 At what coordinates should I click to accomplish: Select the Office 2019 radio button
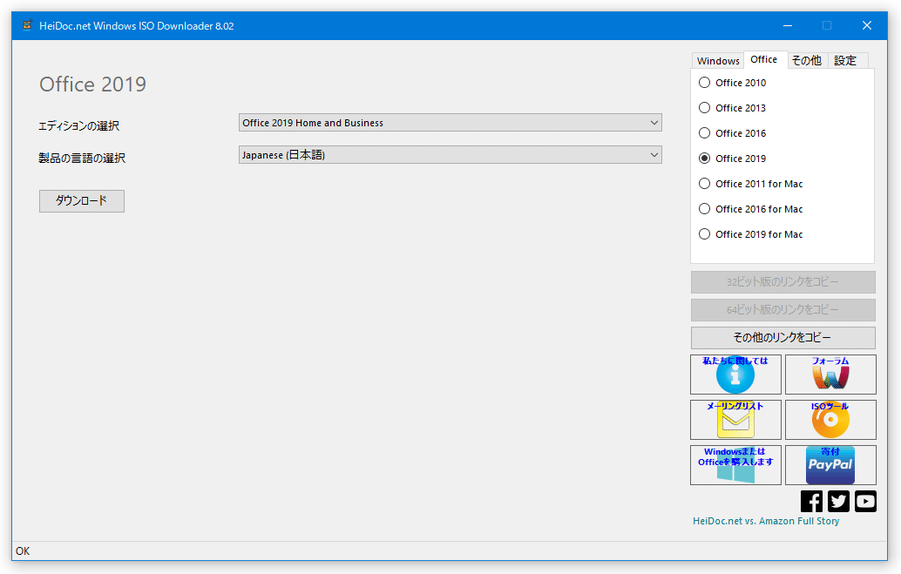(704, 159)
